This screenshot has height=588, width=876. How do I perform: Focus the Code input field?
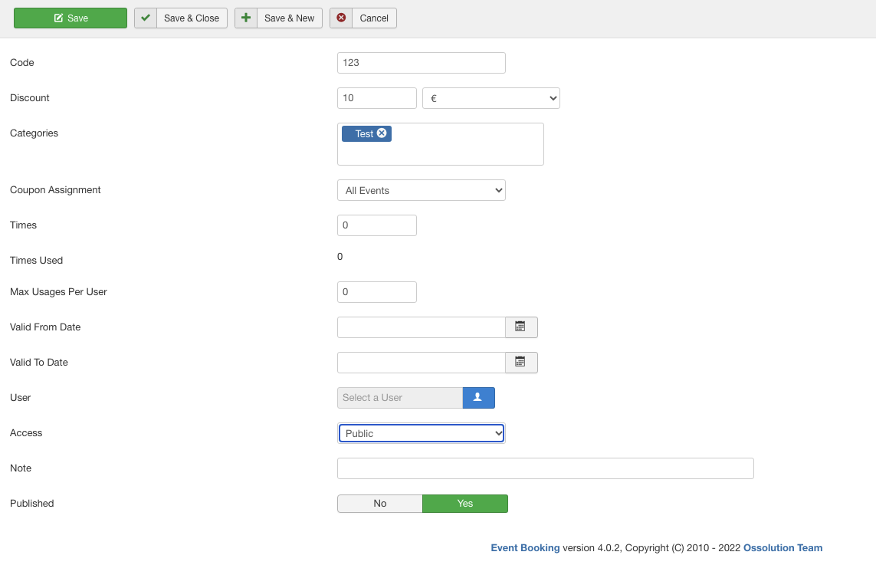click(x=421, y=63)
